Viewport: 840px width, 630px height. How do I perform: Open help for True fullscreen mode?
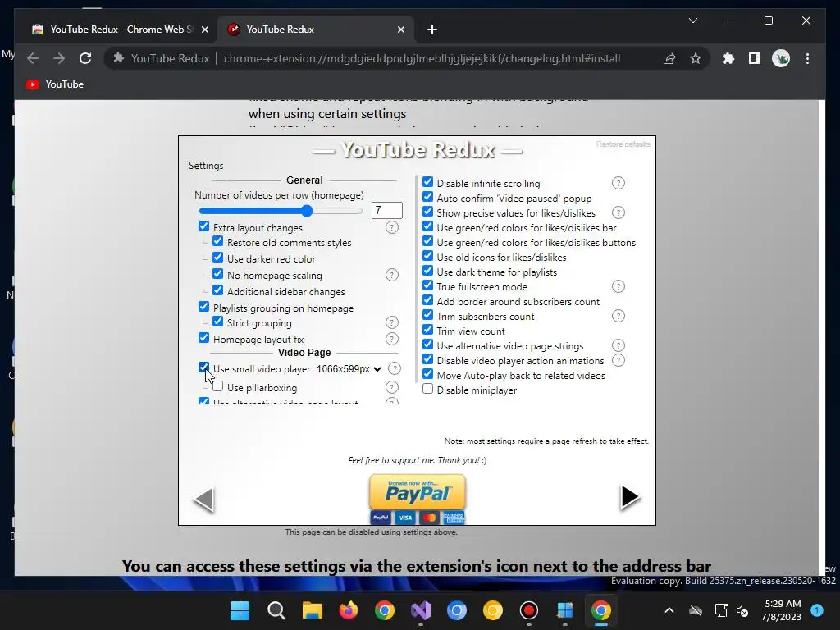(619, 286)
